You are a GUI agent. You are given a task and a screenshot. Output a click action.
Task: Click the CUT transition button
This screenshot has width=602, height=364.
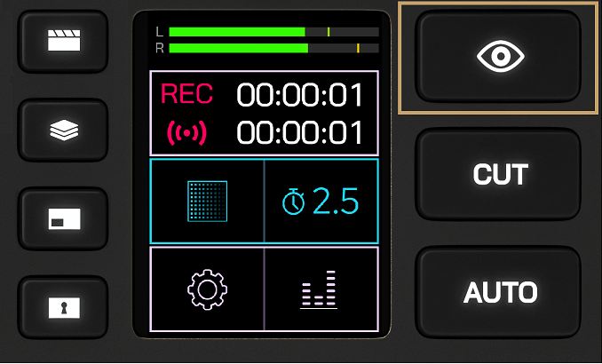coord(498,174)
